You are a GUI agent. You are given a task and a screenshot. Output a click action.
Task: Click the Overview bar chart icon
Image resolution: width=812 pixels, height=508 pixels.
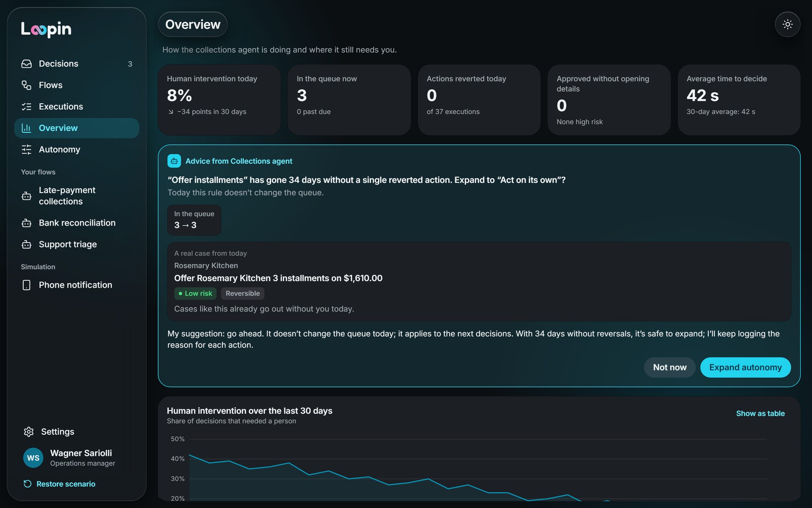pyautogui.click(x=27, y=128)
